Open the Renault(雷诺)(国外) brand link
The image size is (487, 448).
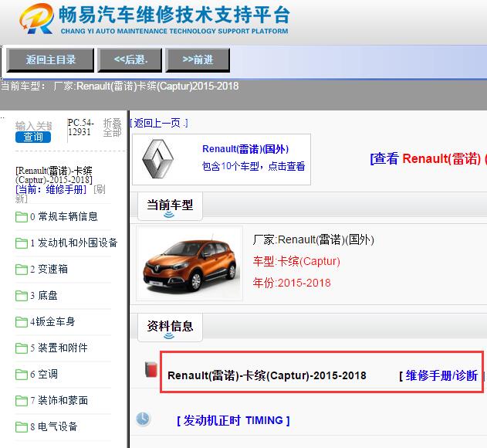[x=245, y=149]
